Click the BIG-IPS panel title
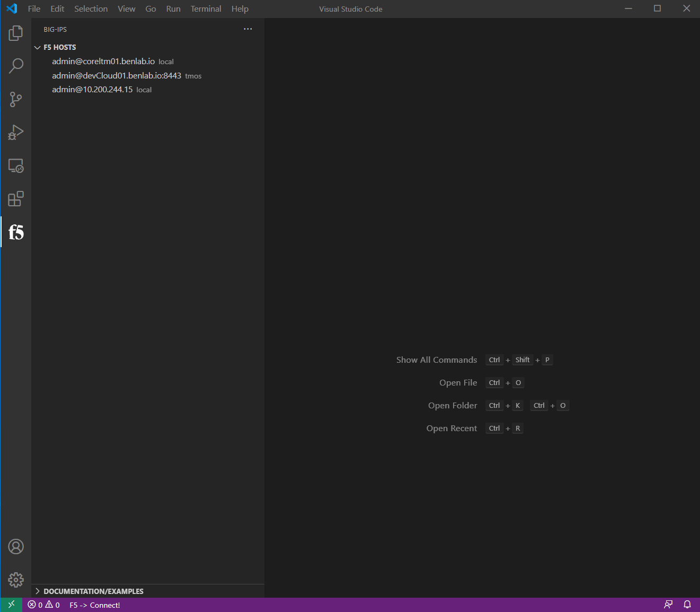 (x=55, y=29)
